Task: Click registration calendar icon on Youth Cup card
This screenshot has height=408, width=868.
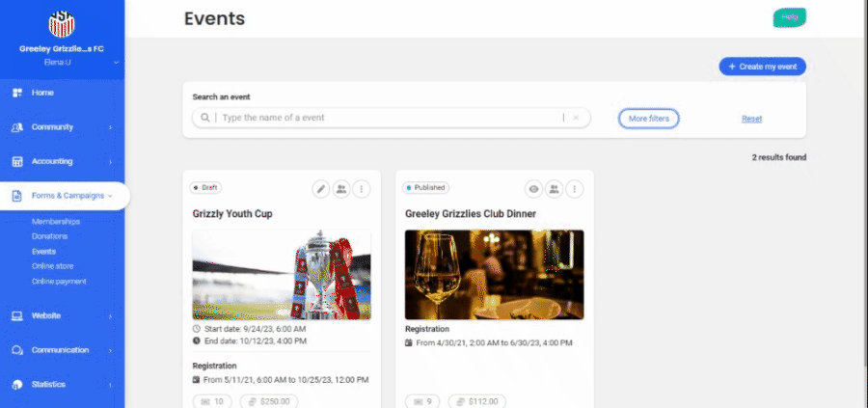Action: point(196,380)
